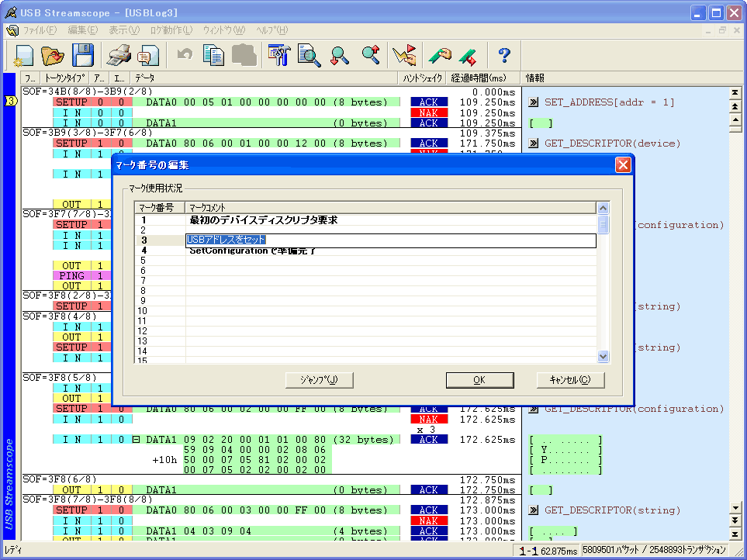
Task: Open the 編集(E) menu
Action: tap(82, 30)
